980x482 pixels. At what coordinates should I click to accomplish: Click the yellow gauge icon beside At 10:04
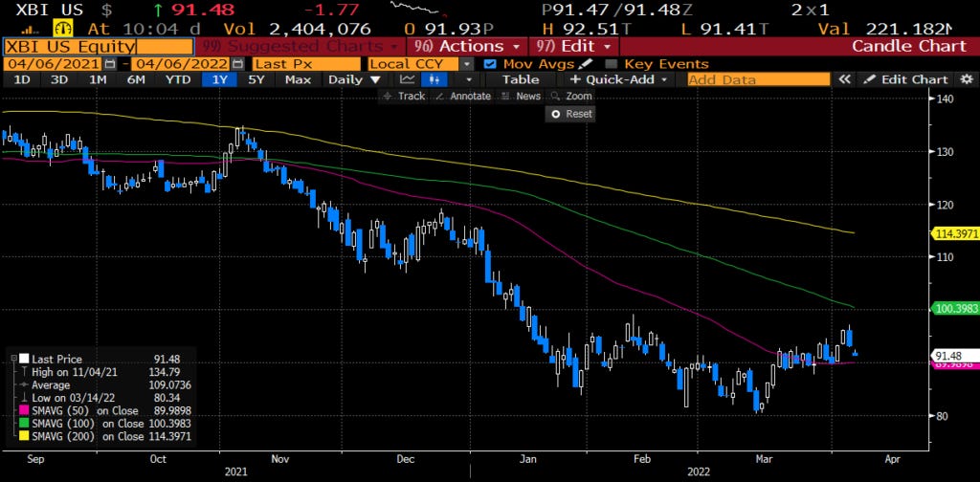click(x=64, y=29)
